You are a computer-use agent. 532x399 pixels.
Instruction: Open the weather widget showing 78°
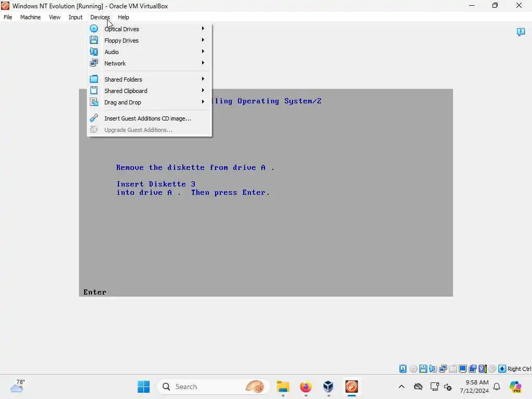click(17, 386)
